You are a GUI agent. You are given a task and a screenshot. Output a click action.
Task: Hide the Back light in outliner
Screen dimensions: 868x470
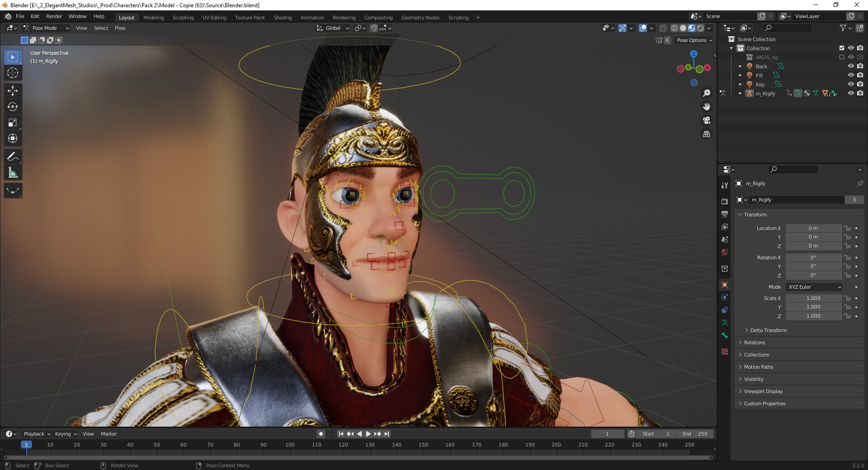(851, 66)
